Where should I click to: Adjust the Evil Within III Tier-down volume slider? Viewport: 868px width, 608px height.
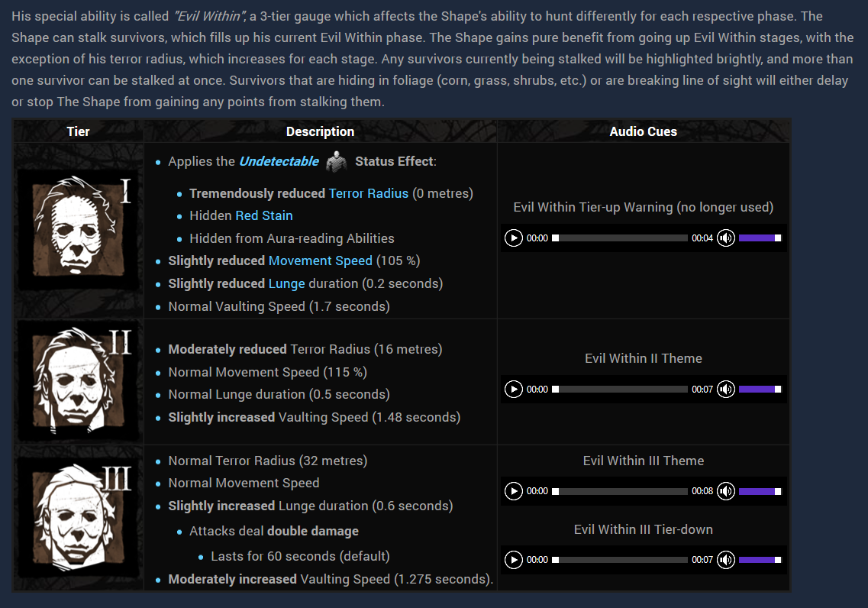click(x=760, y=560)
